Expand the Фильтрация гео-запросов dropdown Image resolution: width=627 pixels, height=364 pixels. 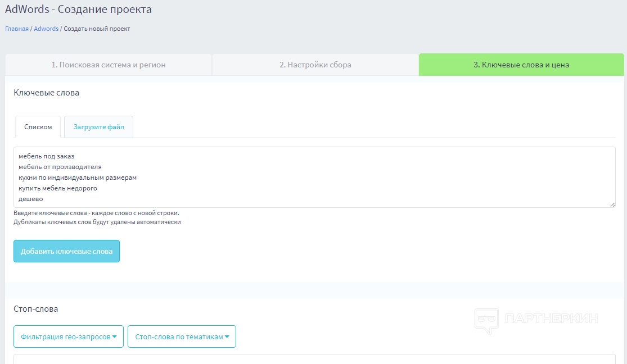pyautogui.click(x=69, y=336)
